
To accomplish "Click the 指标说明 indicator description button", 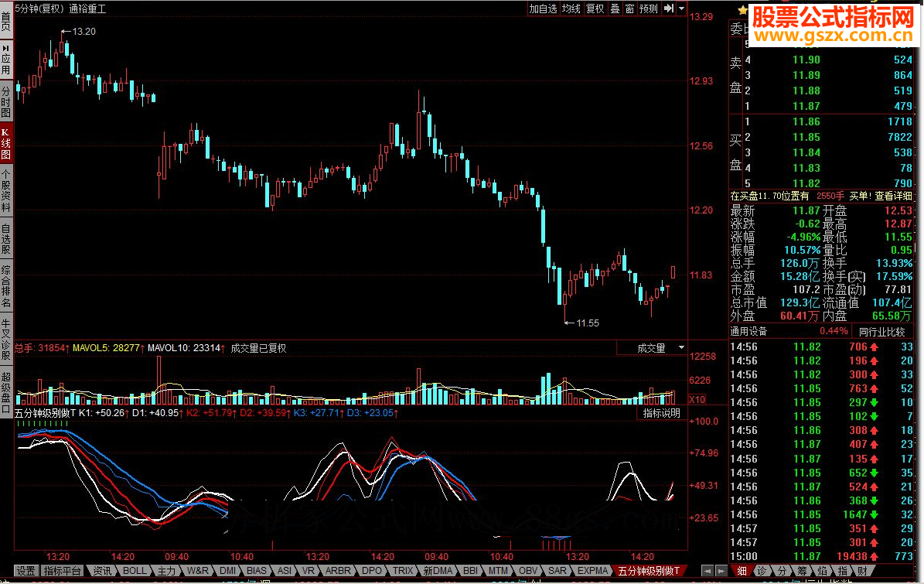I will coord(662,413).
